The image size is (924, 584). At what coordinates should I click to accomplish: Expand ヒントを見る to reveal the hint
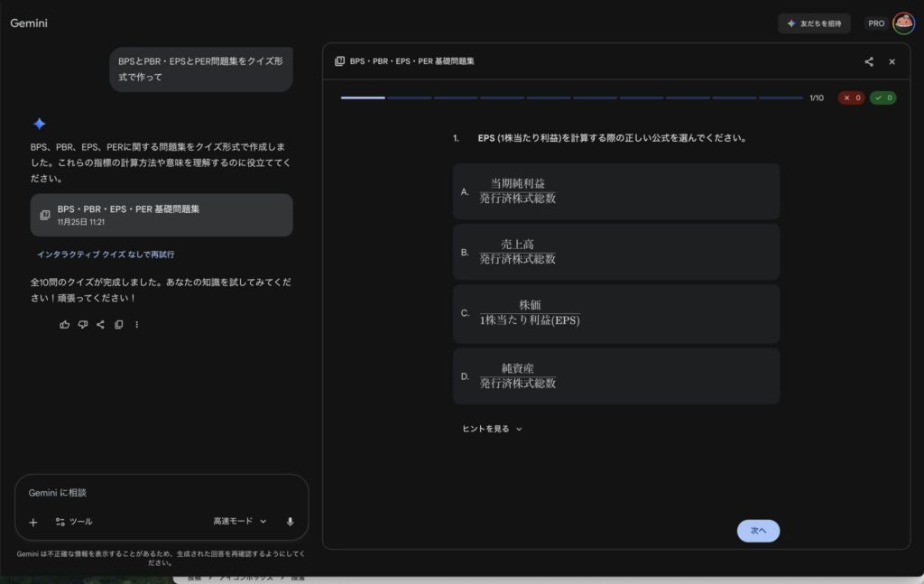point(485,428)
